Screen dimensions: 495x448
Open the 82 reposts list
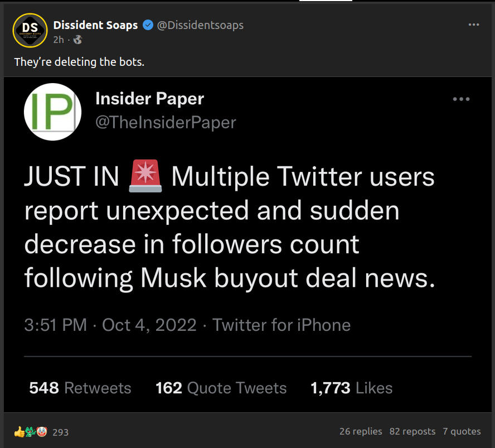tap(412, 431)
